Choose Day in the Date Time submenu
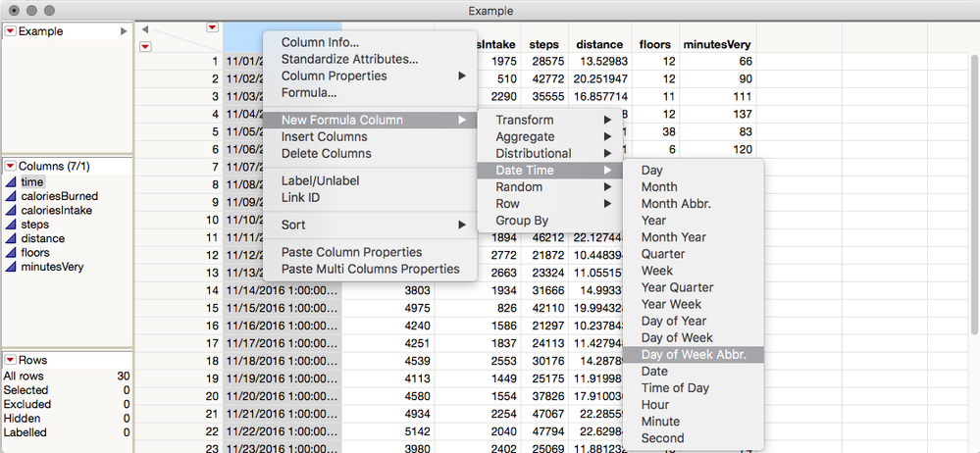The height and width of the screenshot is (453, 980). pos(694,170)
